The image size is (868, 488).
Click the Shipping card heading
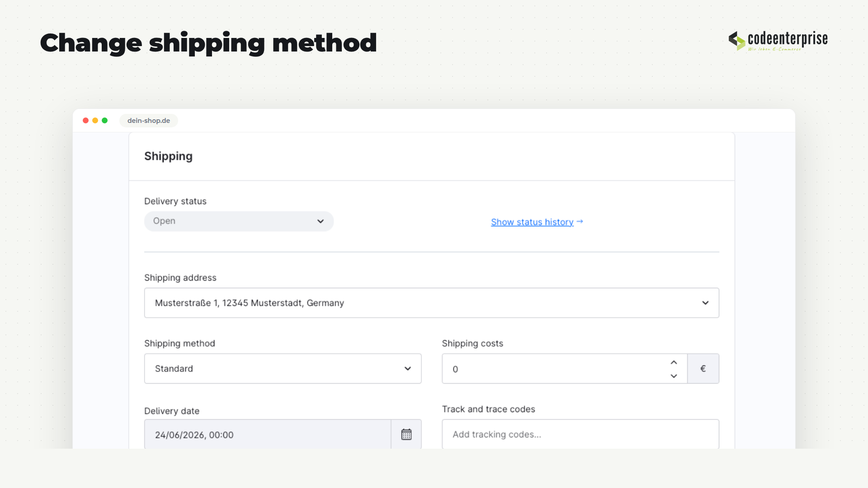point(168,156)
